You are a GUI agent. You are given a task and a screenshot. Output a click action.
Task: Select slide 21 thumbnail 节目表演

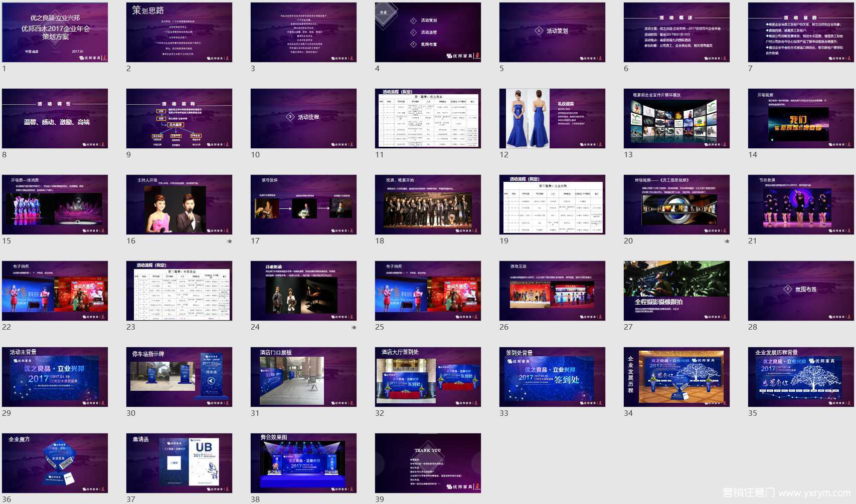pyautogui.click(x=801, y=204)
